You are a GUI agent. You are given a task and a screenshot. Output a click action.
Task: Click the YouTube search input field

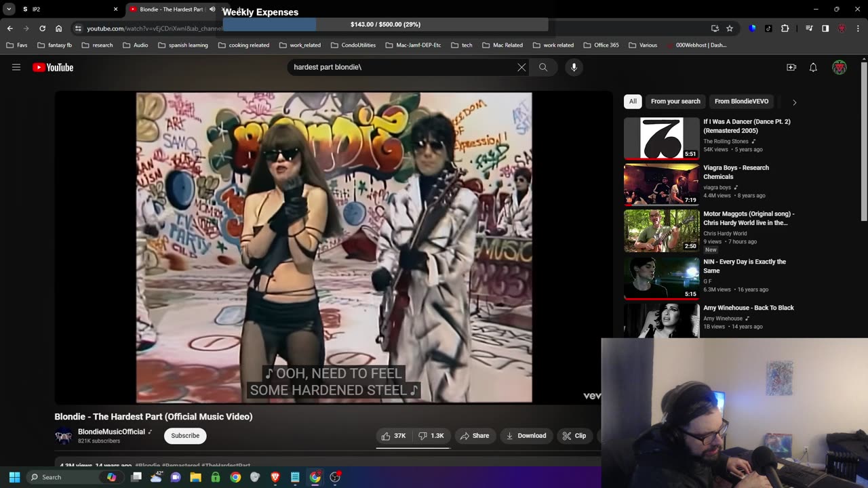402,67
